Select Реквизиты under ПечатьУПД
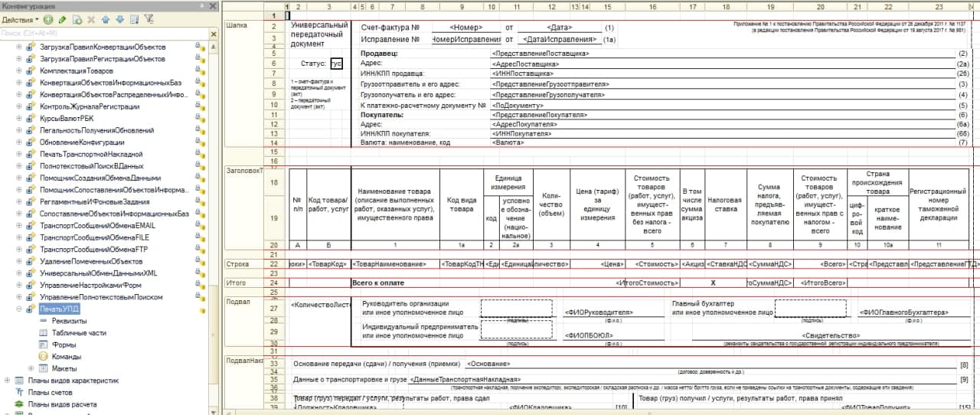 [x=69, y=321]
